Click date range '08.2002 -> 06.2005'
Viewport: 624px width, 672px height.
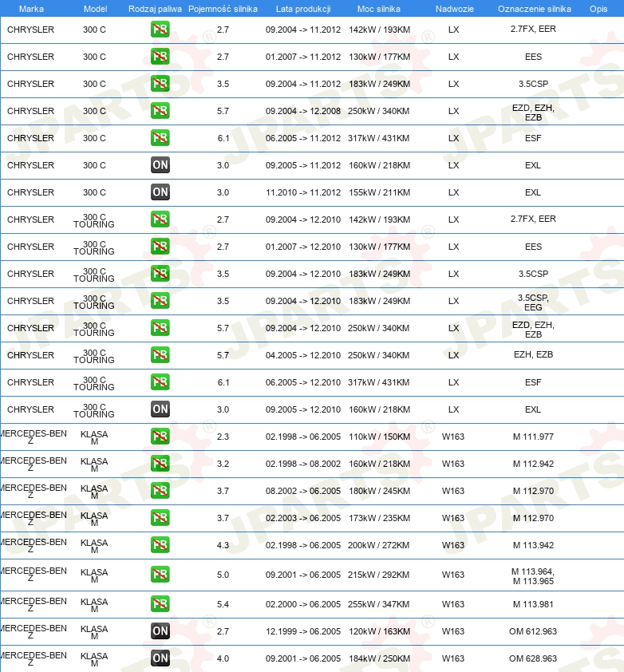(303, 491)
